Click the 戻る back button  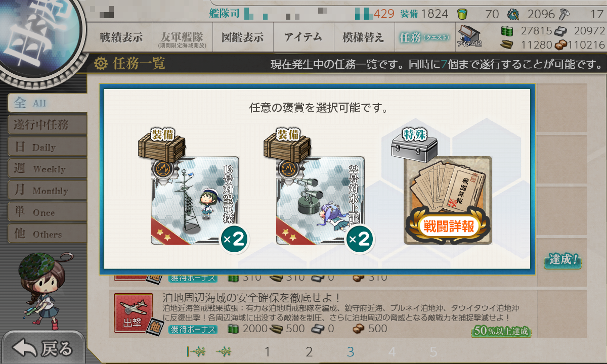click(42, 348)
